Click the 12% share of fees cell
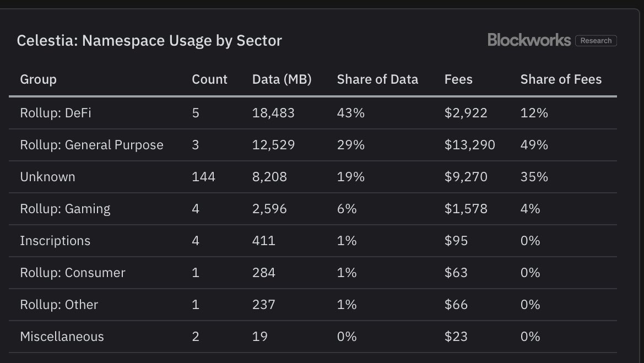Image resolution: width=644 pixels, height=363 pixels. pos(534,113)
